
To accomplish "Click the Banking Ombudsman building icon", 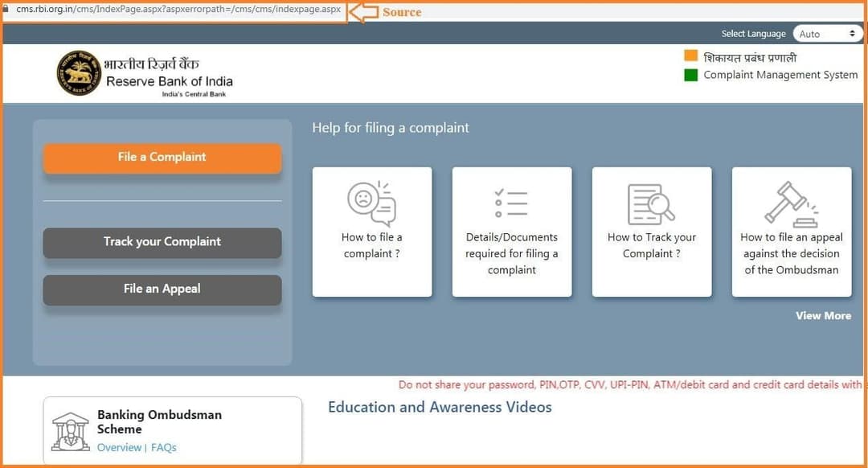I will (x=70, y=431).
